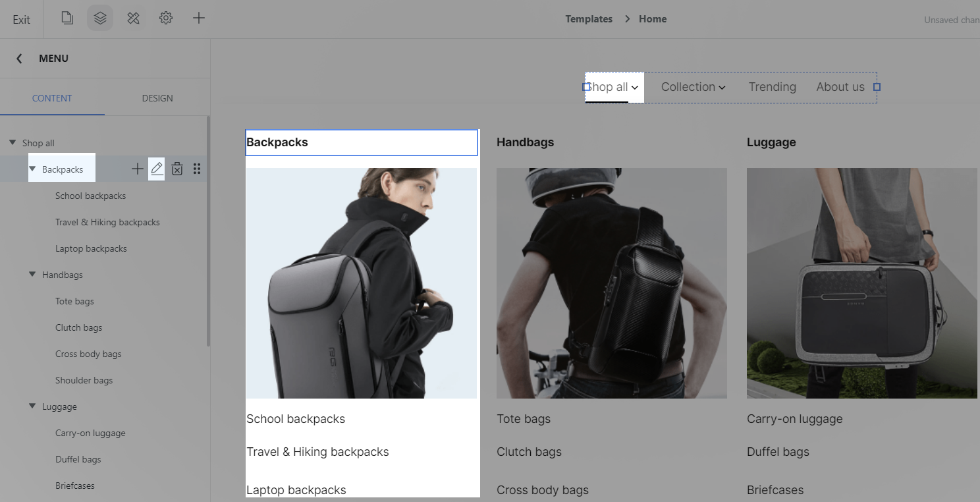Select the Shop all tree label

click(x=38, y=143)
